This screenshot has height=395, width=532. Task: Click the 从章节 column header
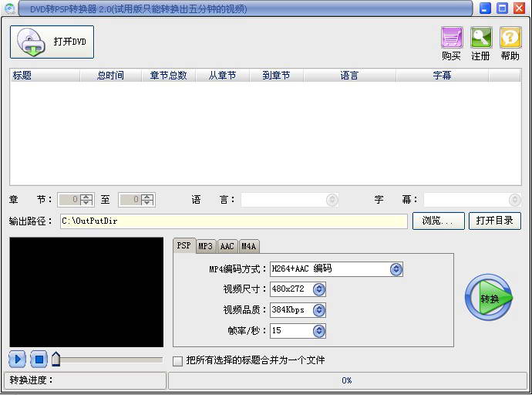[x=222, y=75]
